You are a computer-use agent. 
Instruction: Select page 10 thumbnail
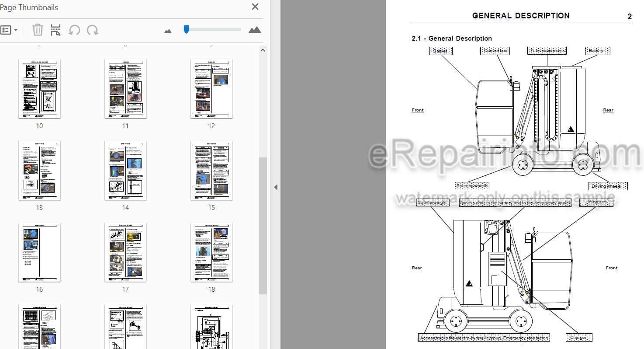(39, 89)
